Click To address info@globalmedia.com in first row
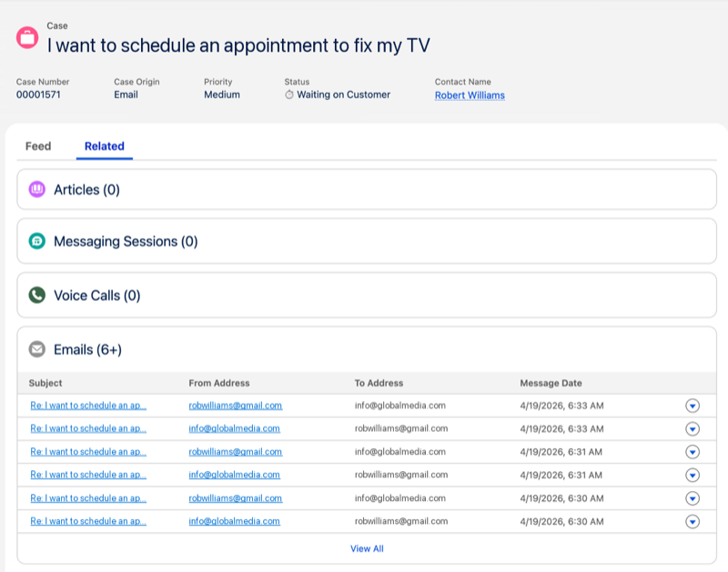Viewport: 728px width, 572px height. (x=400, y=406)
